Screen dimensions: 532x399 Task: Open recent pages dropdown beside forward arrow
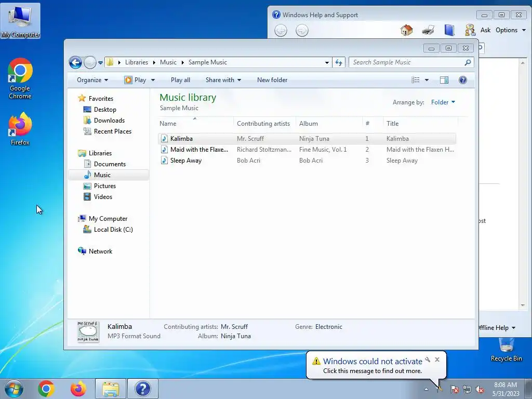click(x=100, y=63)
